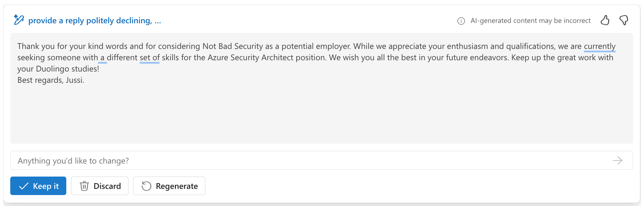Click the underlined phrase 'set of'
Screen dimensions: 644x206
(x=150, y=57)
